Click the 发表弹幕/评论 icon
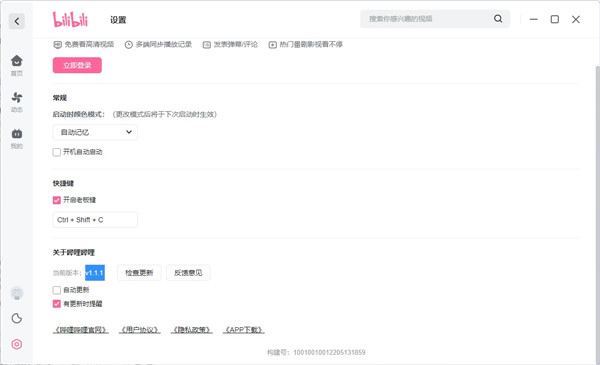This screenshot has width=600, height=365. (207, 45)
